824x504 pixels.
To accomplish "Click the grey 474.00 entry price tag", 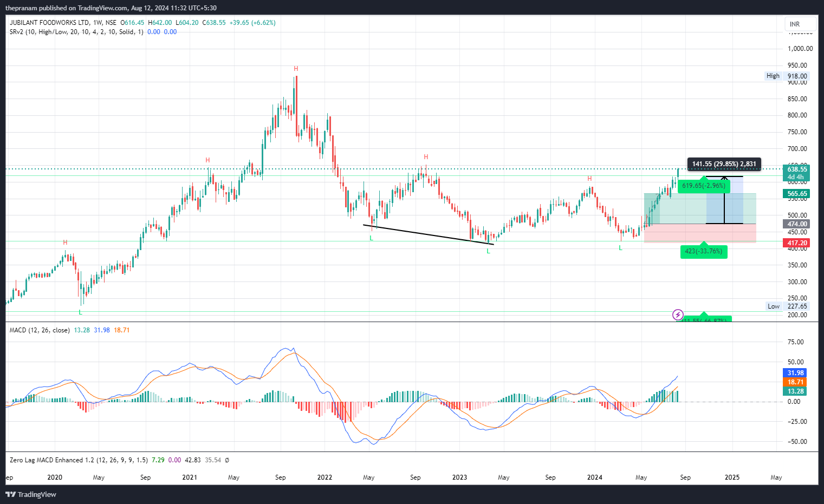I will coord(797,224).
